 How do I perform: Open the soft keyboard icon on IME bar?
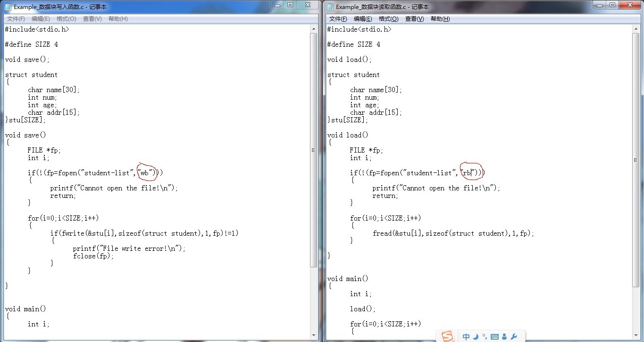pyautogui.click(x=494, y=337)
